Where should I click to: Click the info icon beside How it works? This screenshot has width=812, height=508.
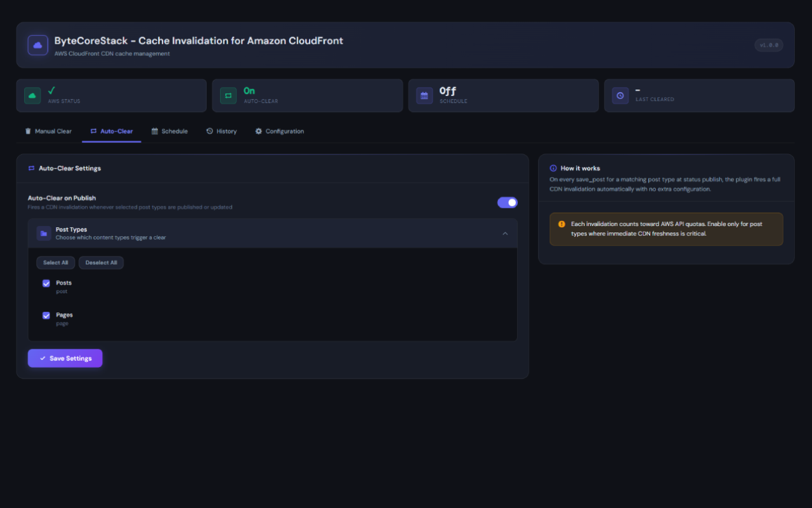pos(553,168)
